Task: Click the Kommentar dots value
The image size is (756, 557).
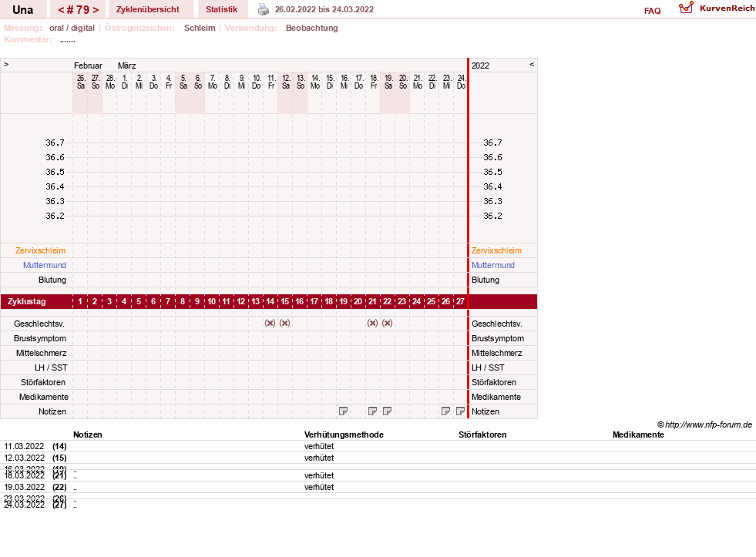Action: [68, 40]
